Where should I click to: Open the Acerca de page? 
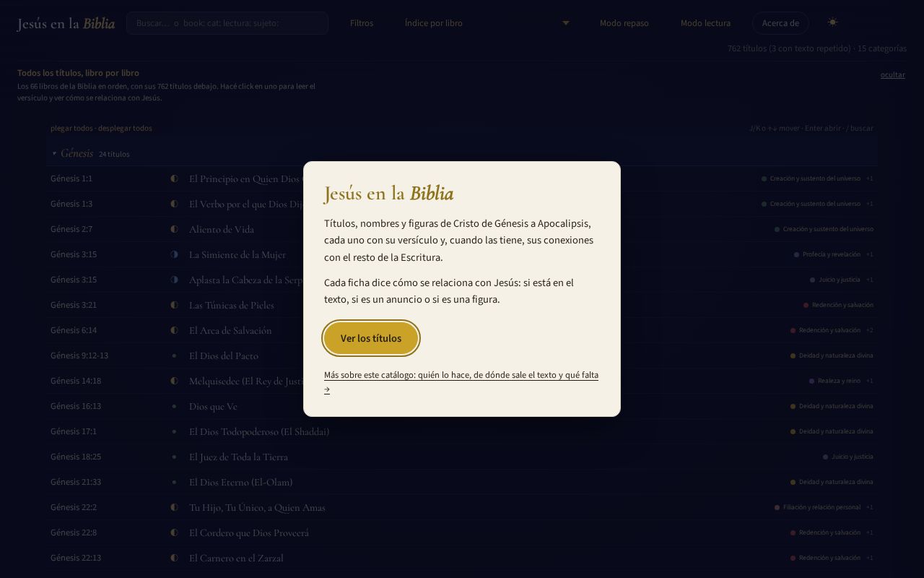coord(780,23)
